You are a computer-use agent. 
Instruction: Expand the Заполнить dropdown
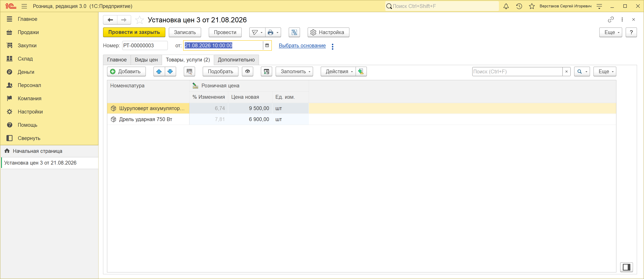[x=294, y=72]
